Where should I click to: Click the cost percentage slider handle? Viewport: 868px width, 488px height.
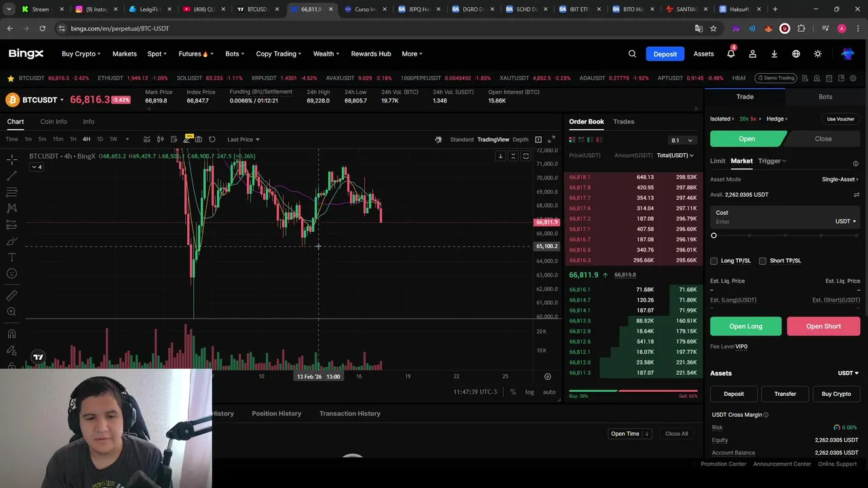[x=713, y=236]
